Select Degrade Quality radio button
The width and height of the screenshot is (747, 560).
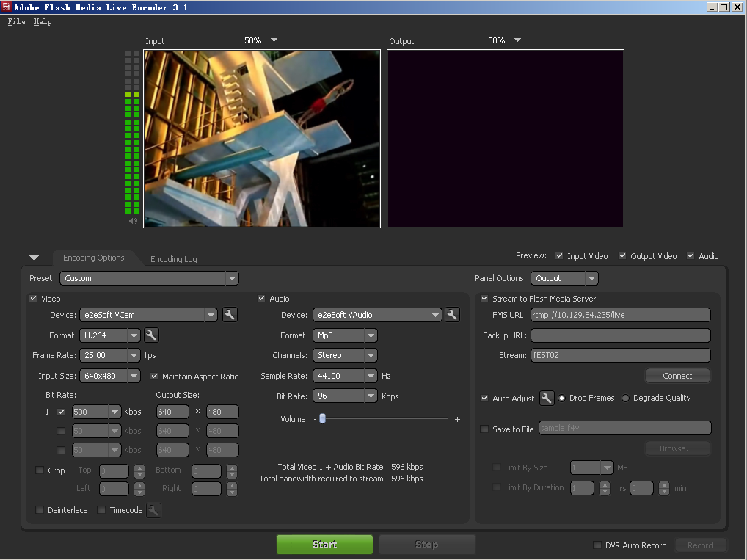pyautogui.click(x=625, y=398)
